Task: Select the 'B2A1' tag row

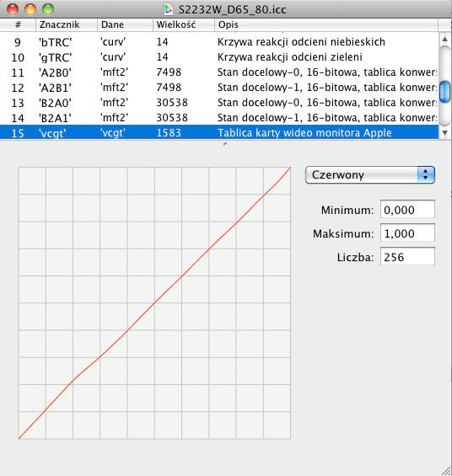Action: click(219, 118)
